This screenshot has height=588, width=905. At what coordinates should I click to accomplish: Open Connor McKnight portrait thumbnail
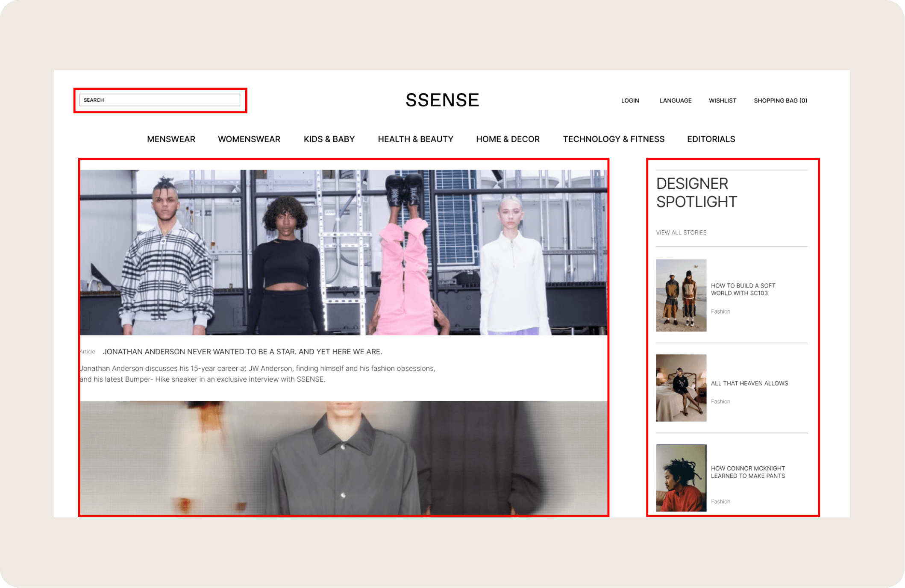pos(681,478)
